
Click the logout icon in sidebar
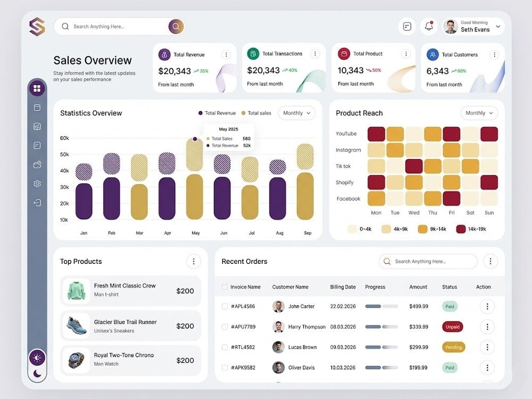[37, 203]
